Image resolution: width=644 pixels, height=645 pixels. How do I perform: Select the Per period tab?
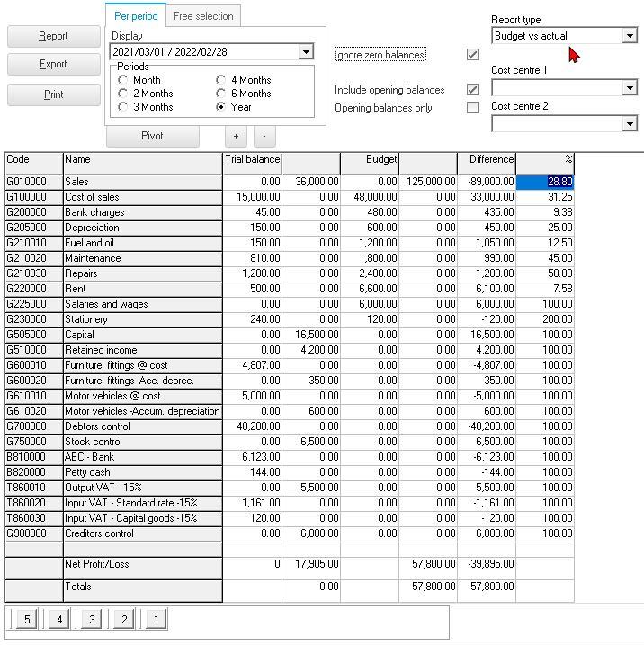click(x=135, y=16)
